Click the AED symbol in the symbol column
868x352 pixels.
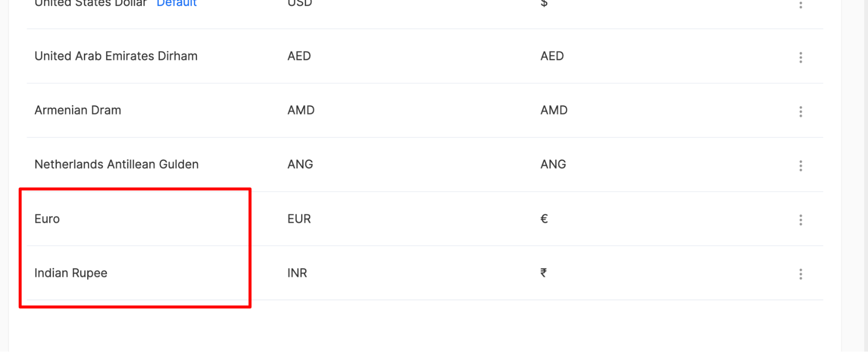point(552,56)
